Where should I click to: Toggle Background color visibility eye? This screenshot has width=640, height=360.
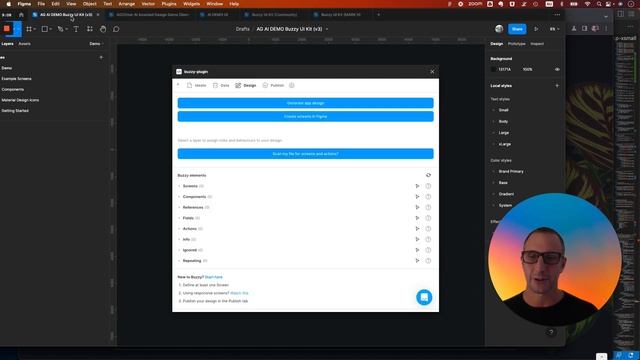pos(557,69)
